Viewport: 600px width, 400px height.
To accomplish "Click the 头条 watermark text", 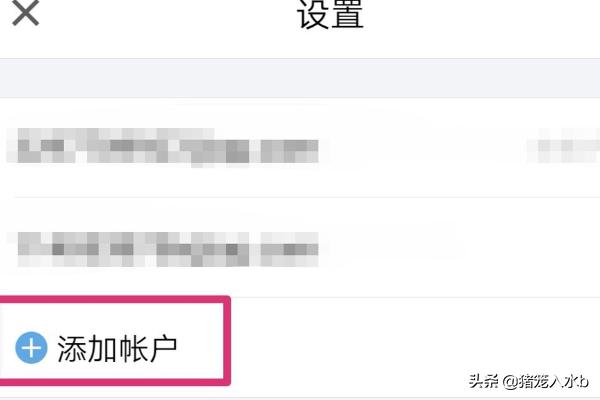I will (484, 381).
